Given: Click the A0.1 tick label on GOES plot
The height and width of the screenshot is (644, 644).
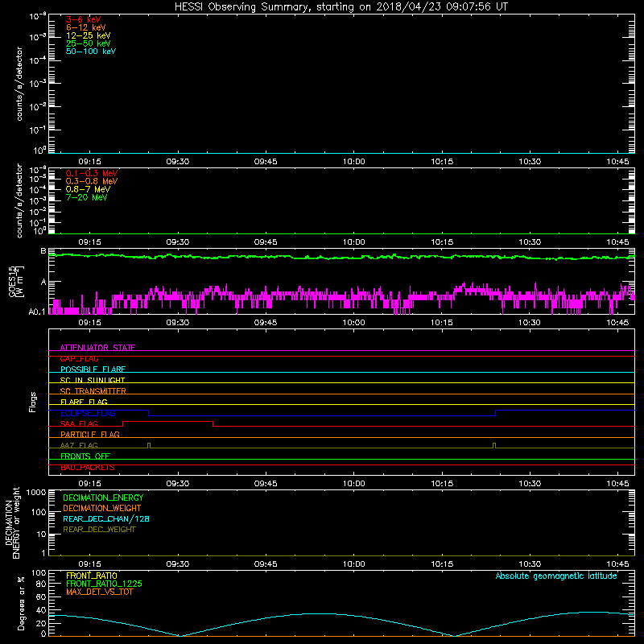Looking at the screenshot, I should tap(37, 312).
